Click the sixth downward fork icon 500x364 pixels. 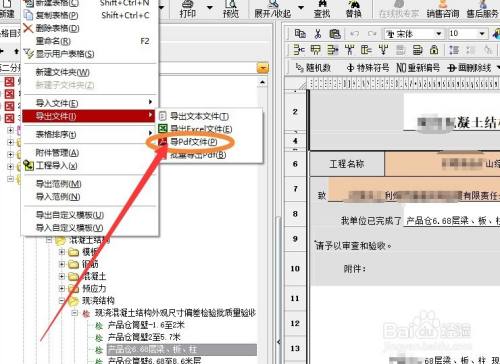pyautogui.click(x=383, y=50)
